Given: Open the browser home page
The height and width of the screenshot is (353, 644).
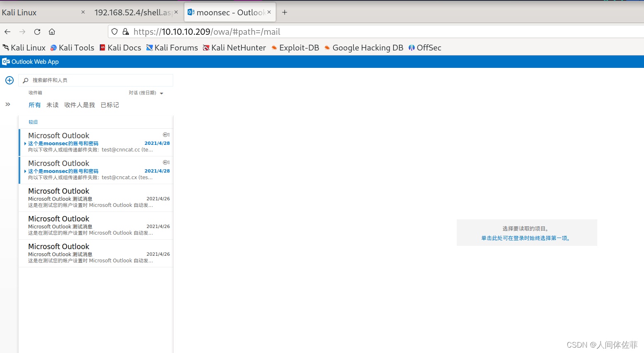Looking at the screenshot, I should 52,32.
